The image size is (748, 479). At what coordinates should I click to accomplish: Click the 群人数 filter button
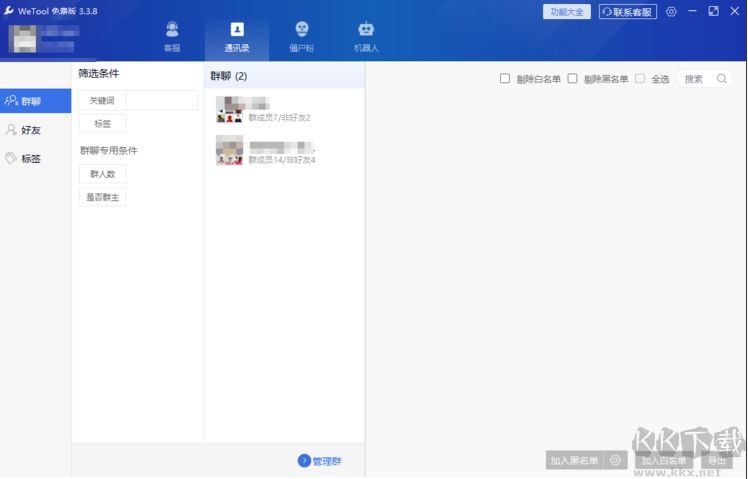[x=103, y=174]
